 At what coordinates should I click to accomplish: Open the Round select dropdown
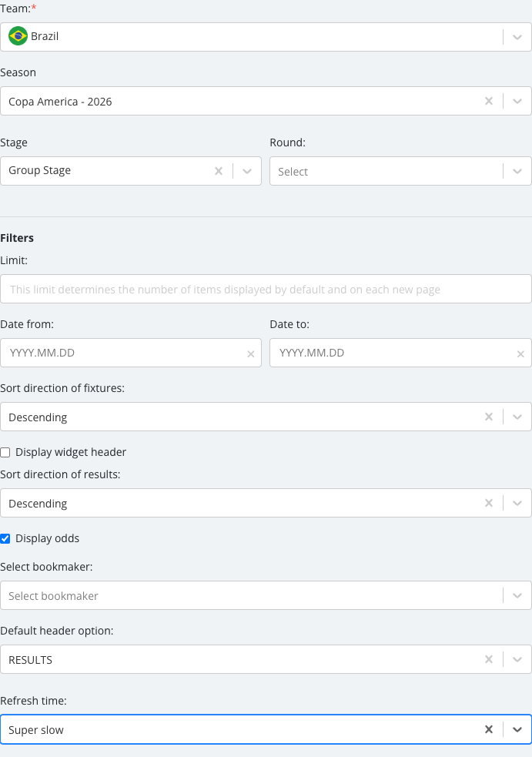point(400,171)
